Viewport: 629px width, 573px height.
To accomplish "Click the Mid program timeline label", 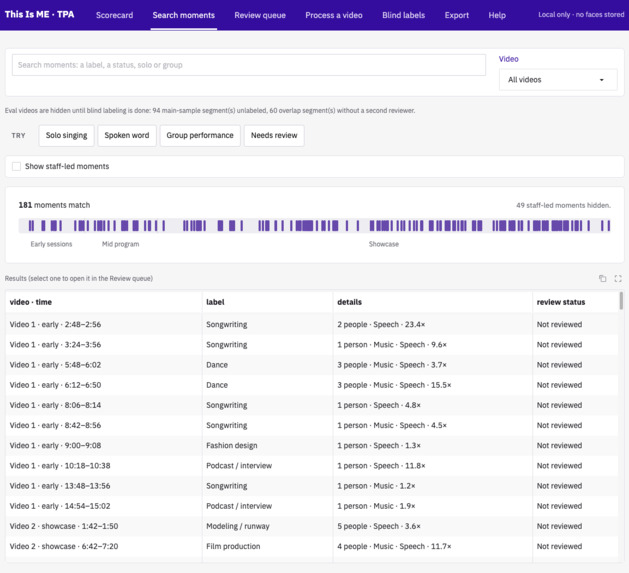I will coord(120,244).
